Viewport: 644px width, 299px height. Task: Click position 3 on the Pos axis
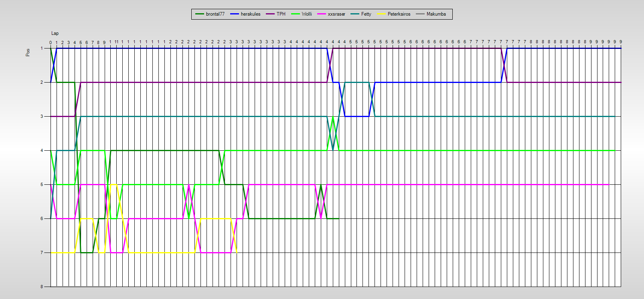click(x=42, y=116)
